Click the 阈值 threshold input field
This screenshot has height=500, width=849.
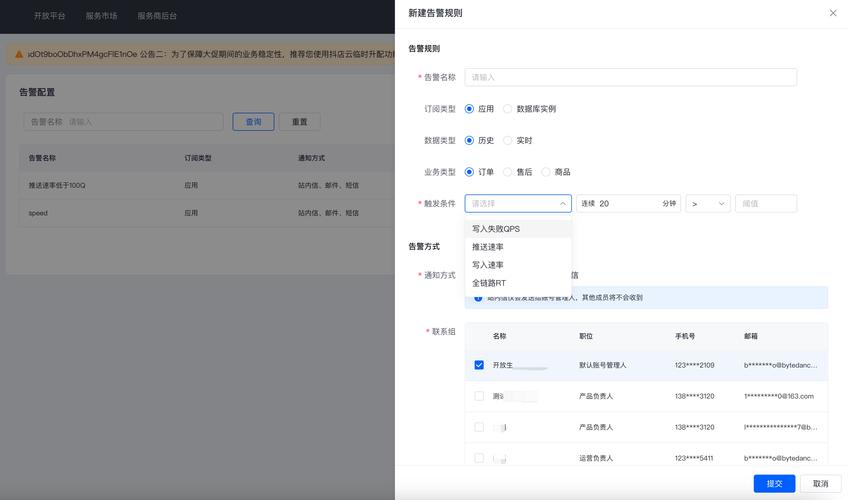(x=766, y=204)
